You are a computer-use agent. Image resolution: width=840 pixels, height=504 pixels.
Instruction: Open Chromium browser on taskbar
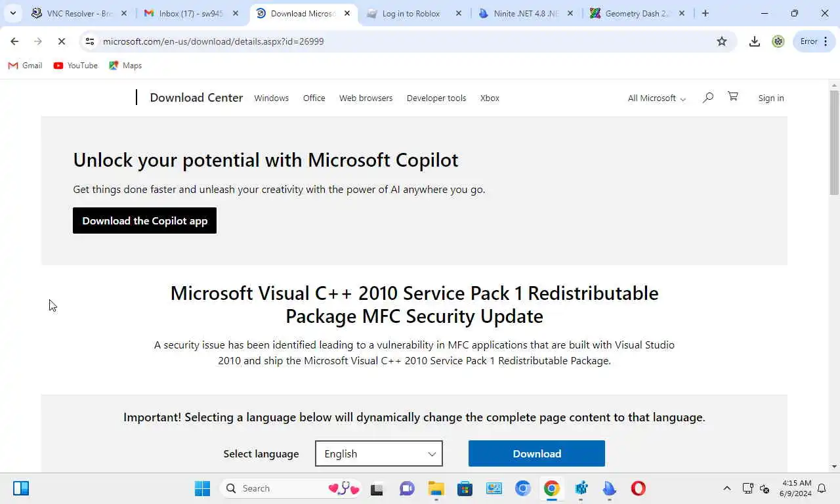(522, 488)
